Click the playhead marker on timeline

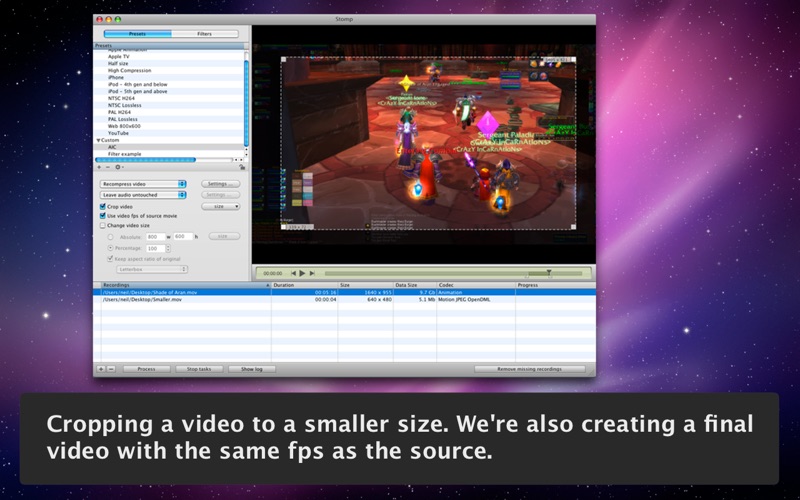pyautogui.click(x=549, y=272)
